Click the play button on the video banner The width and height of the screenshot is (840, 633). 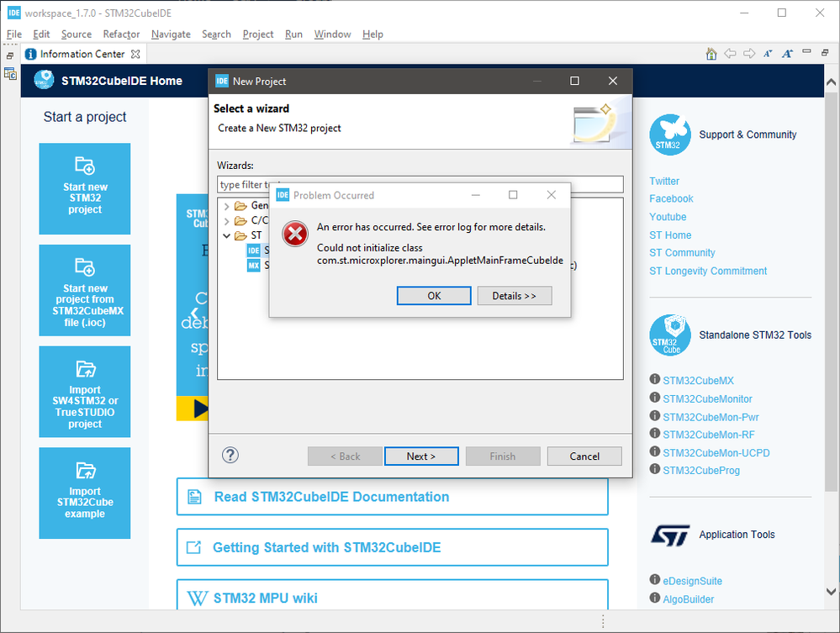pos(200,408)
